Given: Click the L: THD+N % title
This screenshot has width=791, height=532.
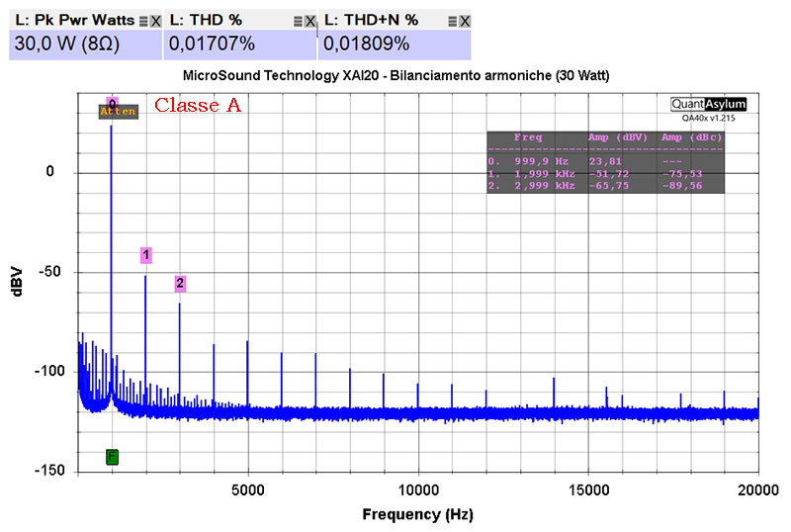Looking at the screenshot, I should pyautogui.click(x=371, y=20).
